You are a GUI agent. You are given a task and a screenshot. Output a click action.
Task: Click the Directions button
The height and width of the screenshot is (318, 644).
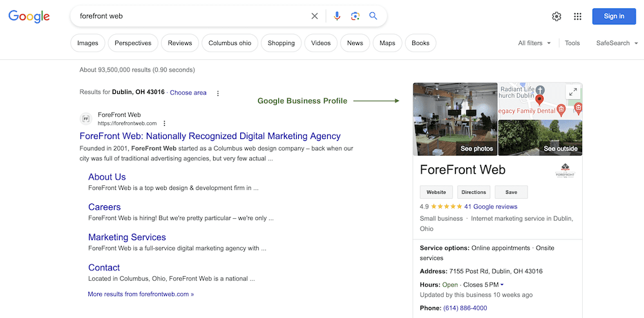[x=473, y=192]
